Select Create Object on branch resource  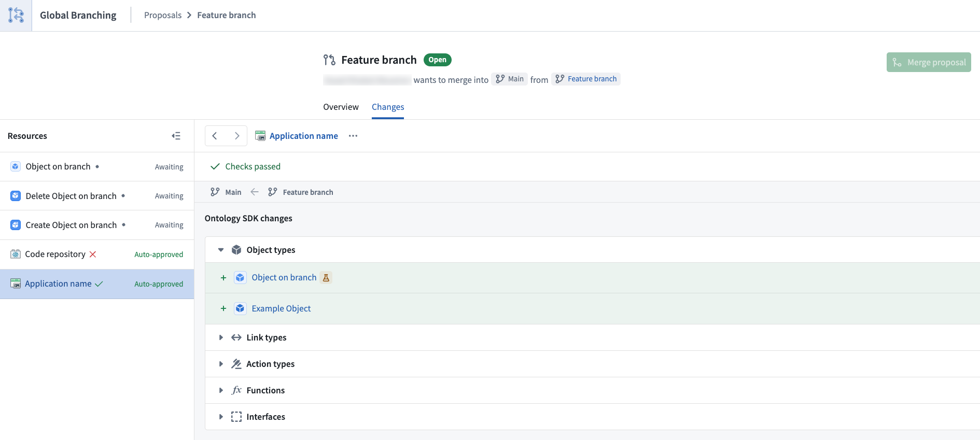pos(97,225)
